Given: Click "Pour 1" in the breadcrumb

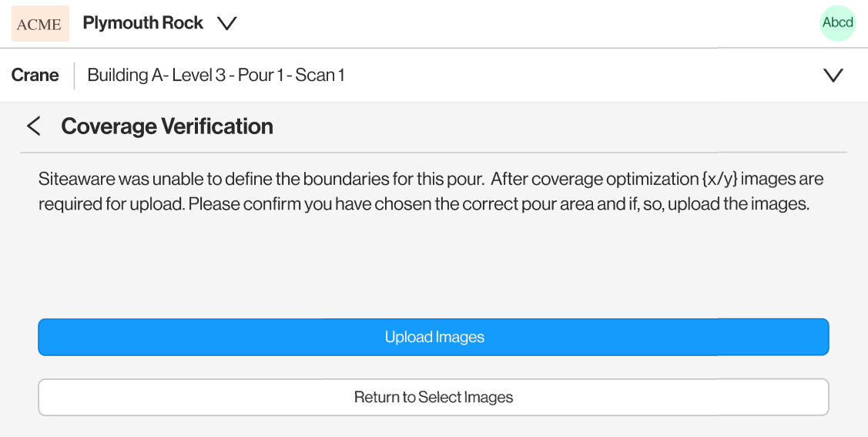Looking at the screenshot, I should [261, 76].
